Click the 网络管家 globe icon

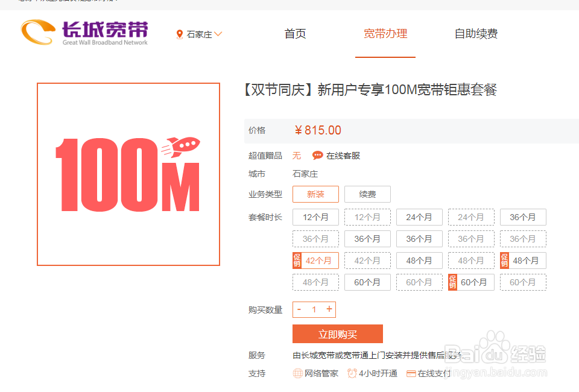pyautogui.click(x=297, y=373)
